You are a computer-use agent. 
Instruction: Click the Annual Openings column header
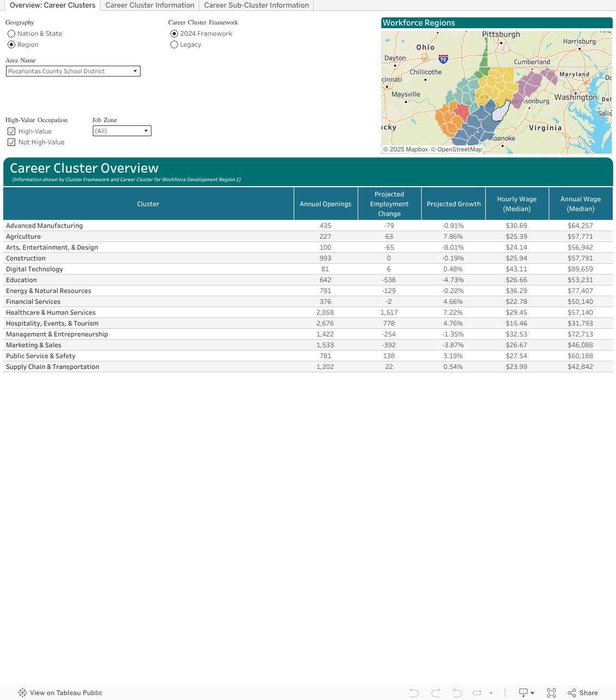pyautogui.click(x=326, y=204)
